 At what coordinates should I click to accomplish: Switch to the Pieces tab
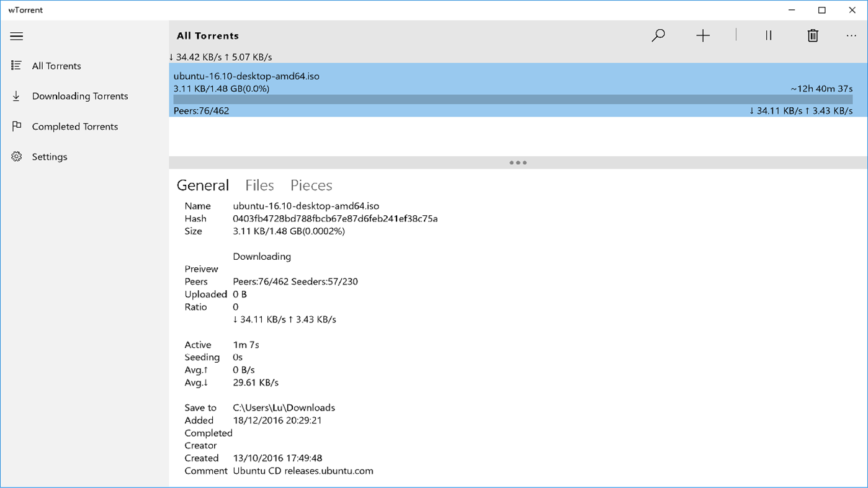[311, 185]
